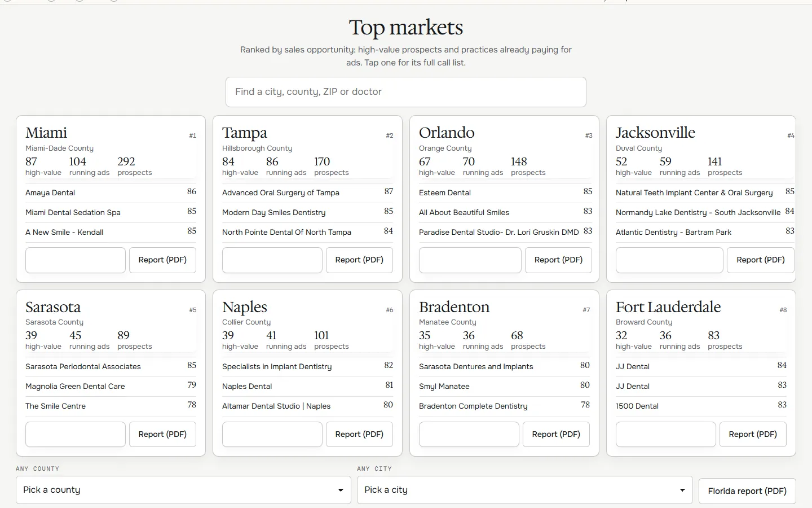Open the Orlando market card title
Viewport: 812px width, 508px height.
(447, 133)
